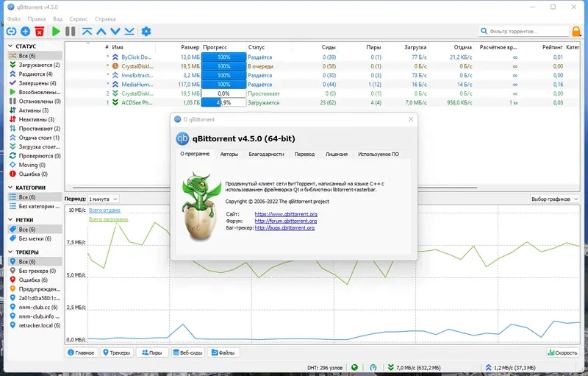The height and width of the screenshot is (376, 588).
Task: Close the 'О qBittorrent' dialog
Action: [x=411, y=119]
